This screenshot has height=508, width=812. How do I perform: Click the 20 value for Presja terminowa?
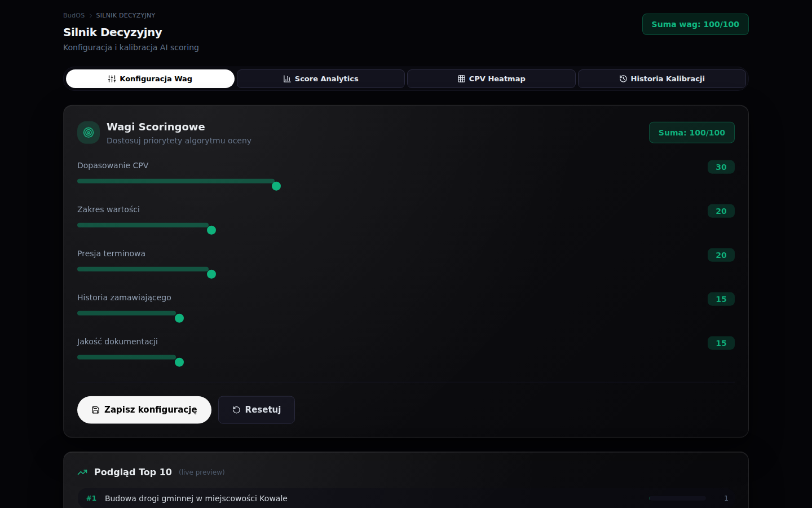pos(721,255)
